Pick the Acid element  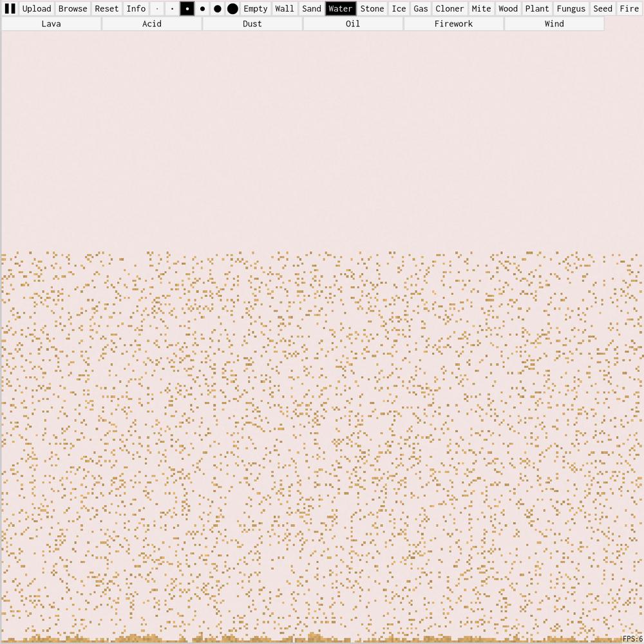[152, 24]
